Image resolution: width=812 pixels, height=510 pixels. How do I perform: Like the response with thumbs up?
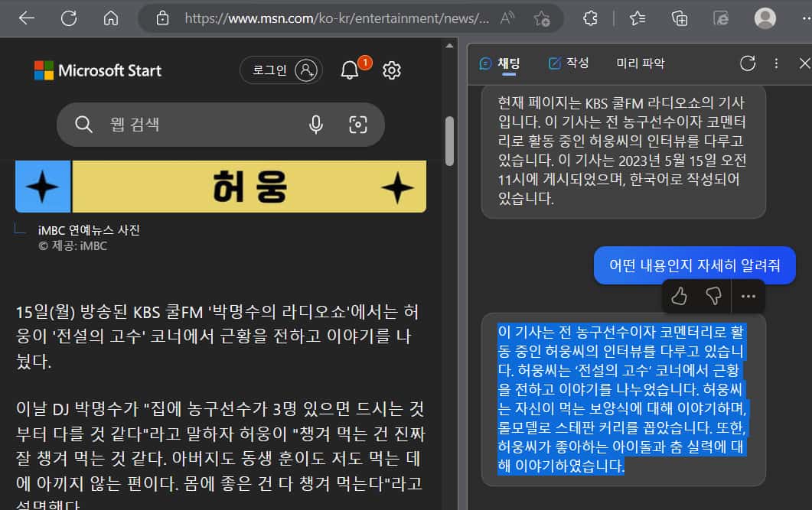click(679, 297)
